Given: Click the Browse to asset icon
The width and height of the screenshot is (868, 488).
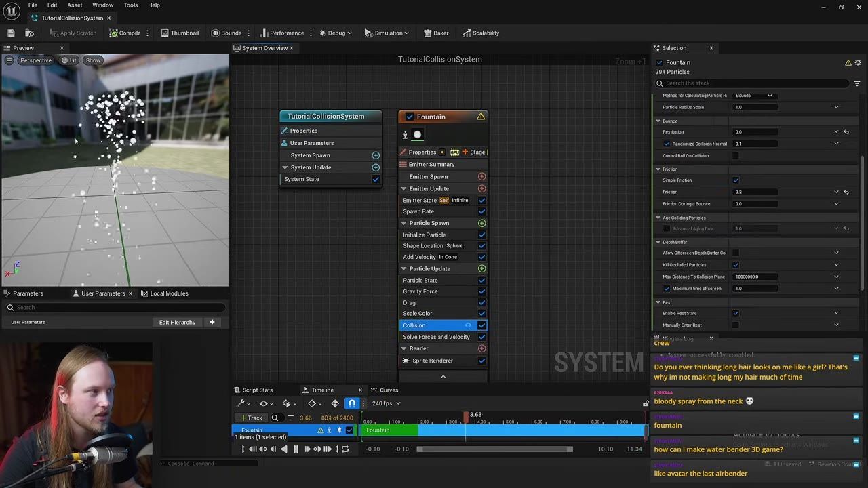Looking at the screenshot, I should pos(29,33).
